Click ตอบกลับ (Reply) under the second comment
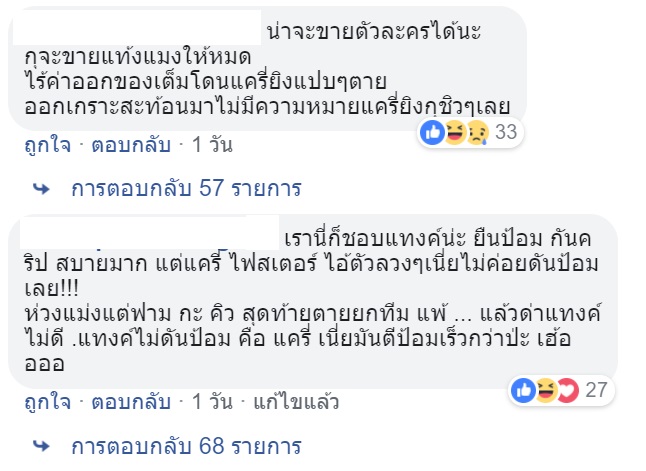The image size is (646, 471). [130, 403]
